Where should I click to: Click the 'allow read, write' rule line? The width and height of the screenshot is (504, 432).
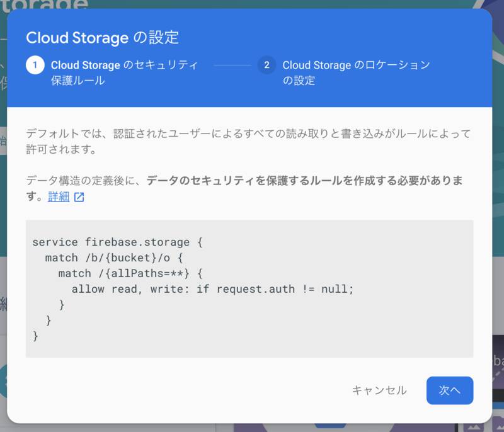212,289
